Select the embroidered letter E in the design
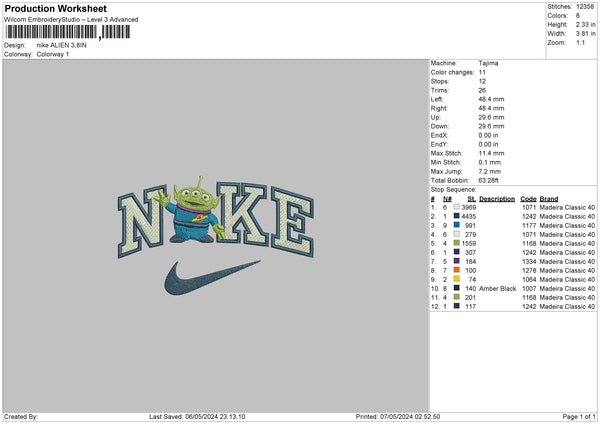600x424 pixels. pos(293,222)
